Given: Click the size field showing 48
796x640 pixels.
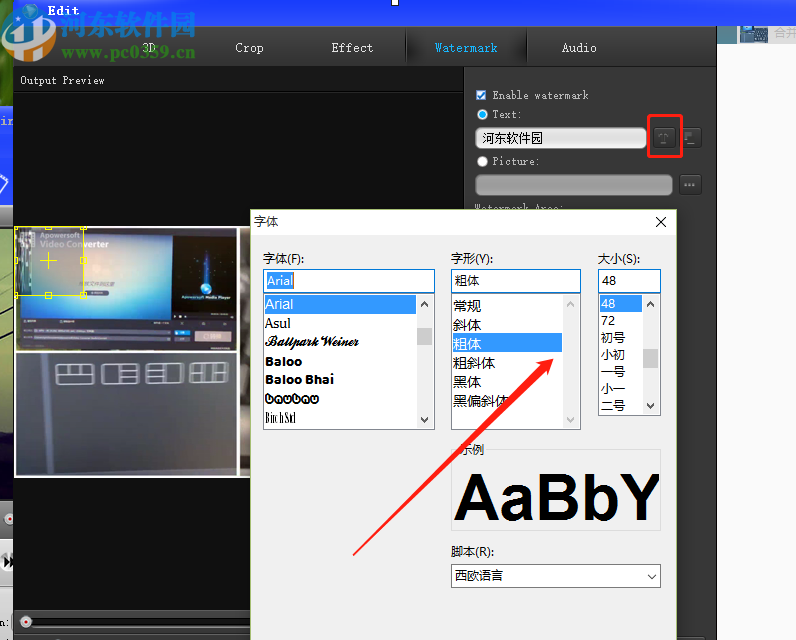Looking at the screenshot, I should [x=629, y=281].
